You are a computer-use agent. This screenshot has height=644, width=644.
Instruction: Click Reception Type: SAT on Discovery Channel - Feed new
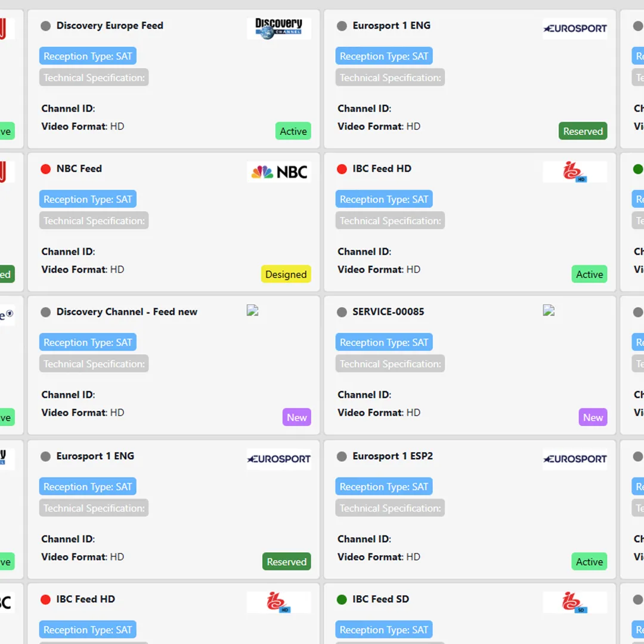[x=88, y=342]
